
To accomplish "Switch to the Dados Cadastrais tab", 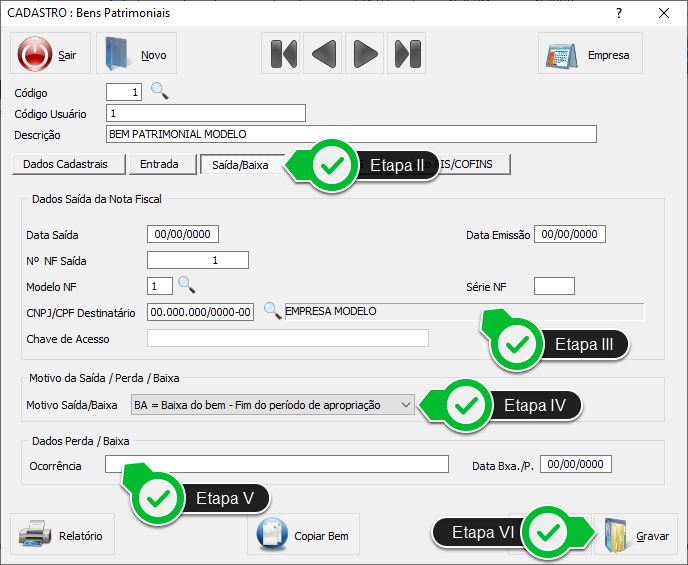I will click(68, 163).
